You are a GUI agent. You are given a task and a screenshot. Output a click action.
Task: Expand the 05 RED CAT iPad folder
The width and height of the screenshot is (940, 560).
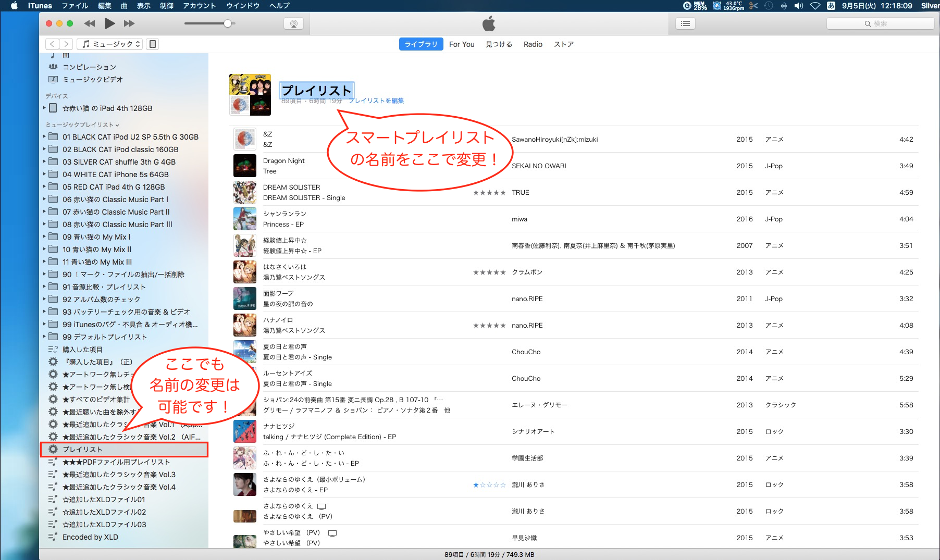point(44,187)
